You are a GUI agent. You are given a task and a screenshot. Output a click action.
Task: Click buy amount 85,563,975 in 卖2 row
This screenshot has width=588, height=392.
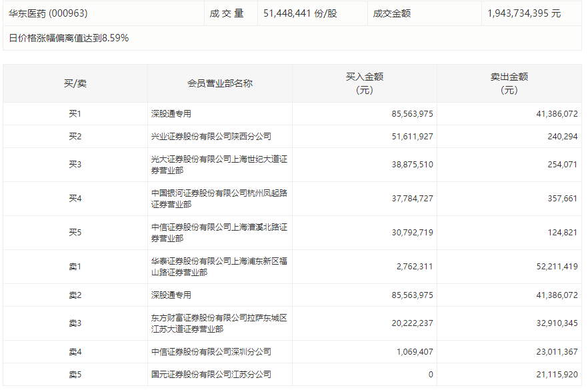coord(412,295)
